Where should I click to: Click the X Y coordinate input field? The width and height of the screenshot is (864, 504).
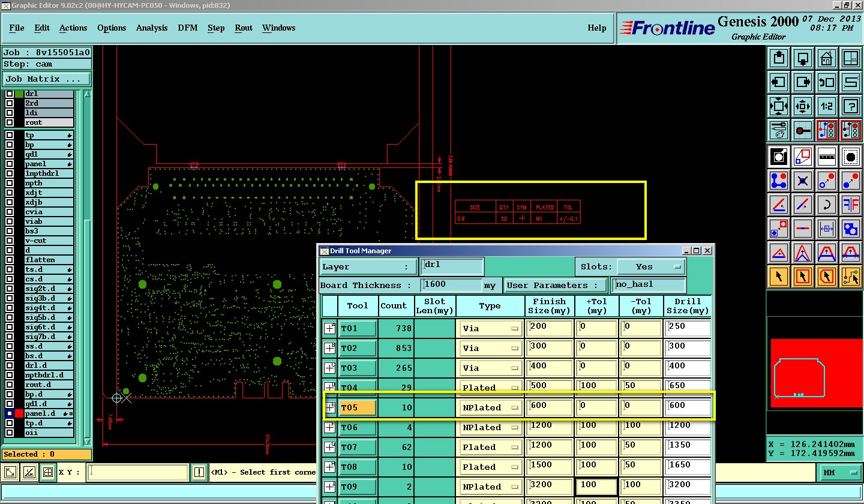click(138, 473)
